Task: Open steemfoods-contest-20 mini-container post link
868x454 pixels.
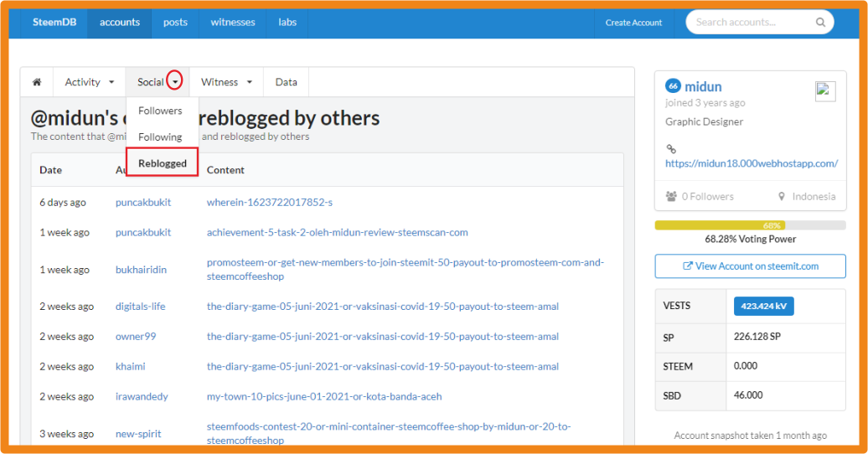Action: [389, 434]
